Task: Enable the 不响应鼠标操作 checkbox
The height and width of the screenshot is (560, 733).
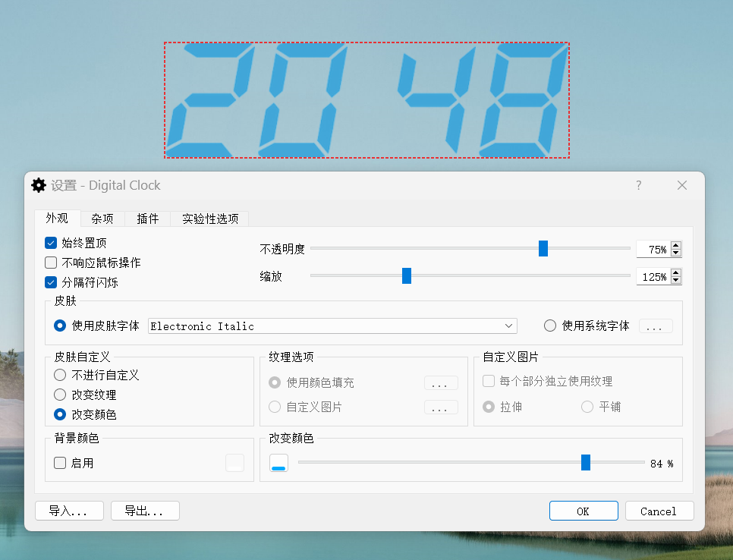Action: tap(52, 263)
